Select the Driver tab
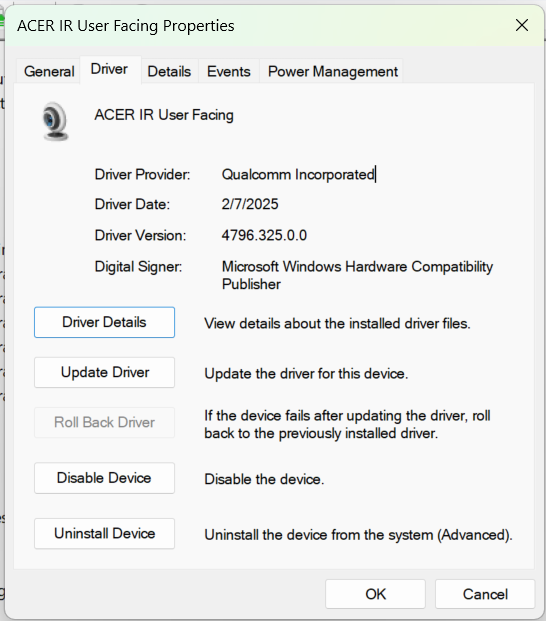This screenshot has width=546, height=621. [109, 69]
